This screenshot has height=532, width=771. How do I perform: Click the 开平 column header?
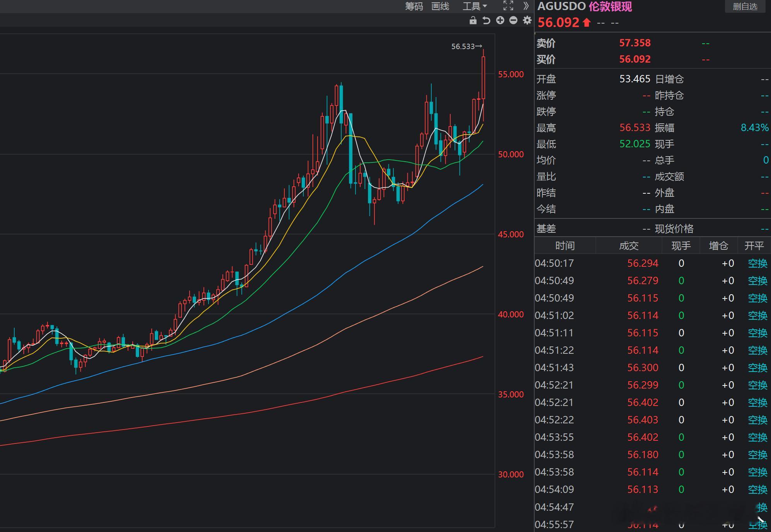pyautogui.click(x=754, y=246)
